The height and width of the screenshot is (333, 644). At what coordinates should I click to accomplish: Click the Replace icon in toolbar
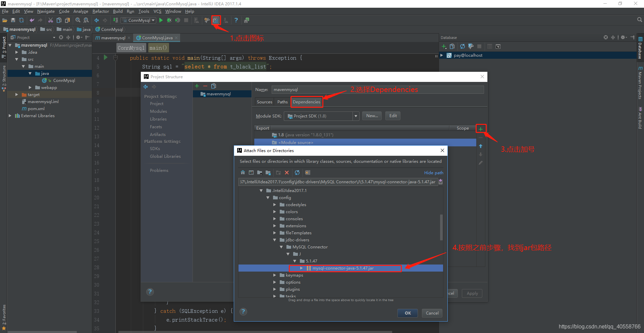tap(86, 20)
